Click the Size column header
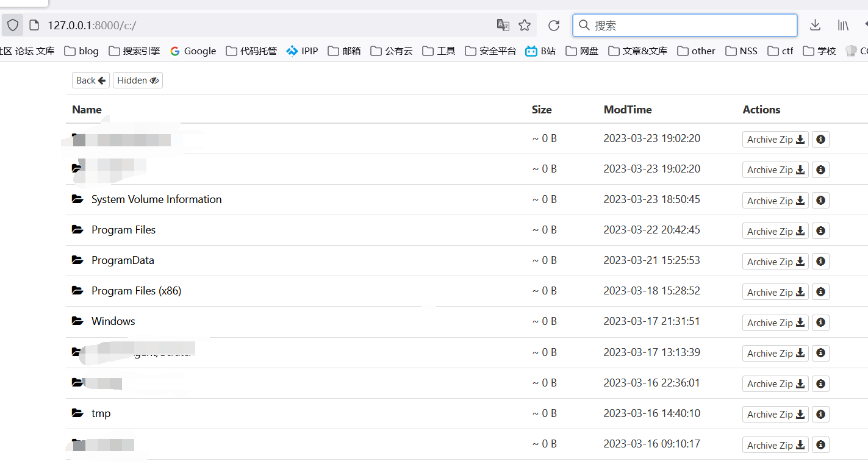 (542, 110)
